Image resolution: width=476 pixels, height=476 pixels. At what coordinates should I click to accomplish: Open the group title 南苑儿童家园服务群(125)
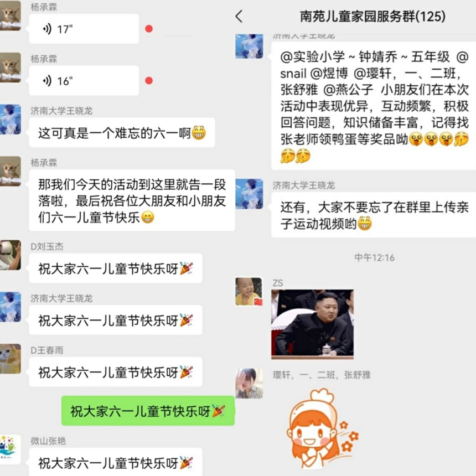(x=372, y=17)
